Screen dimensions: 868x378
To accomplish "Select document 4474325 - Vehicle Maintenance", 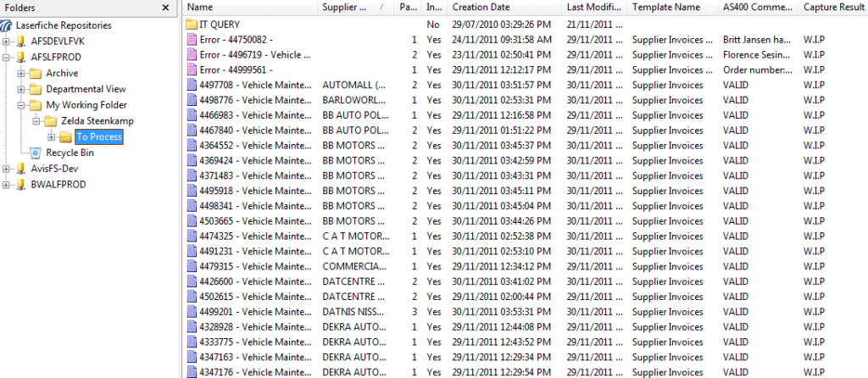I will (256, 236).
